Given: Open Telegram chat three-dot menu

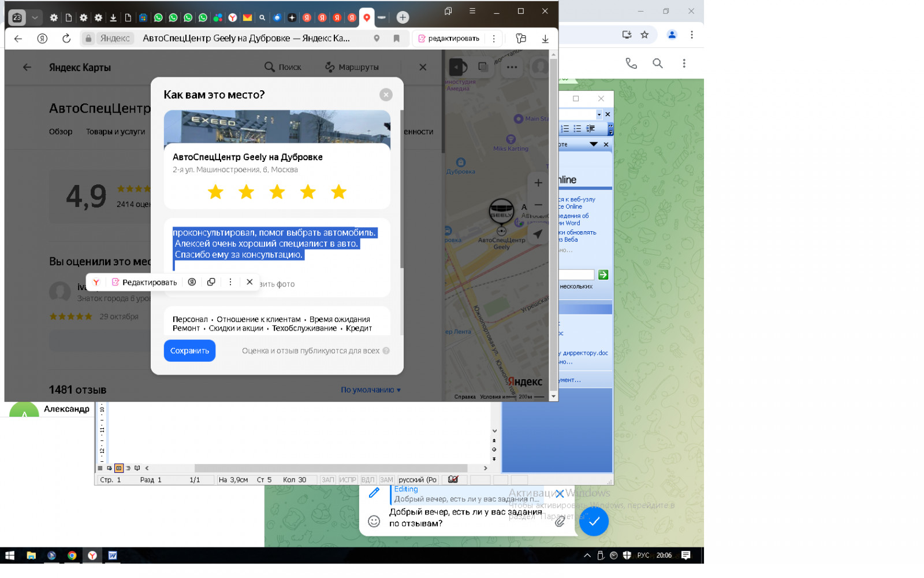Looking at the screenshot, I should (x=684, y=64).
